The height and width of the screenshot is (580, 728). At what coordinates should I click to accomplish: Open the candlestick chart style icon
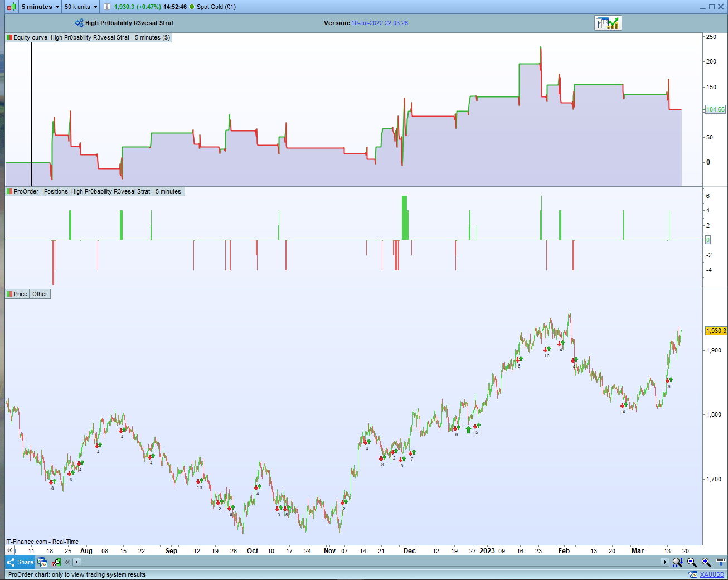point(12,7)
